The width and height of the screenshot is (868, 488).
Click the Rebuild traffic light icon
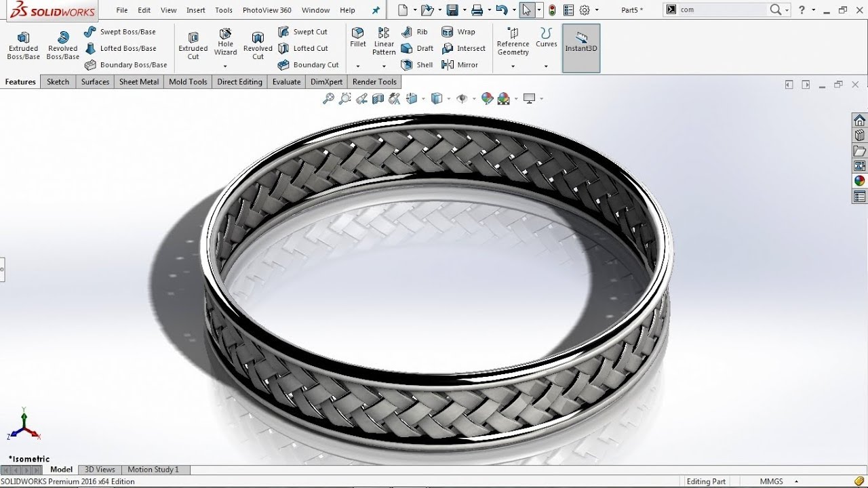coord(552,10)
